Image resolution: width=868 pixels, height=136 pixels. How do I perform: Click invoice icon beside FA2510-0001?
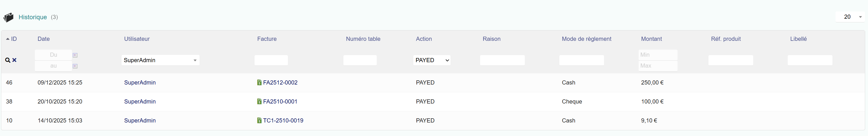(259, 102)
